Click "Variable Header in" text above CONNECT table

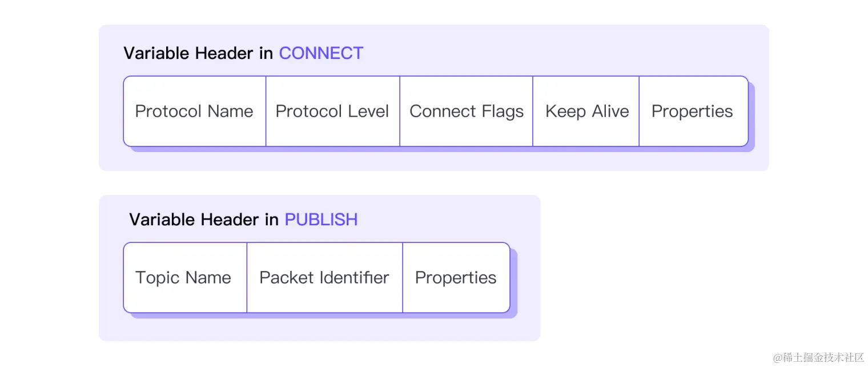point(198,53)
